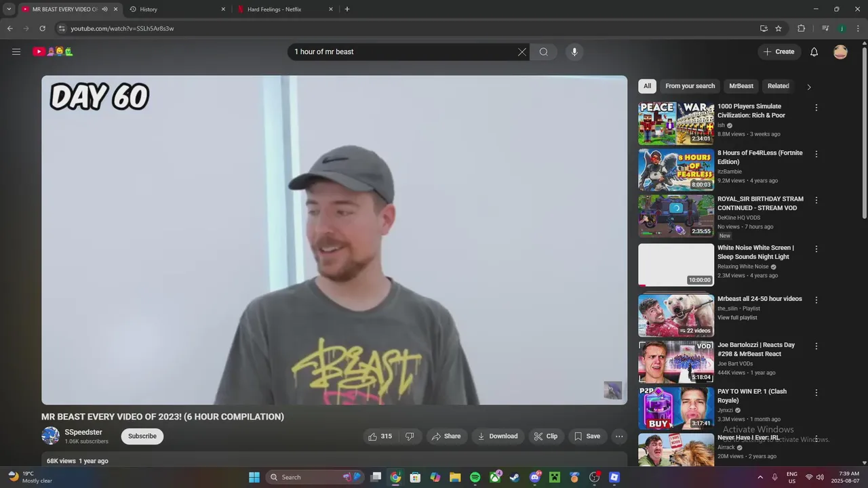
Task: Open Chrome media controls icon
Action: 825,28
